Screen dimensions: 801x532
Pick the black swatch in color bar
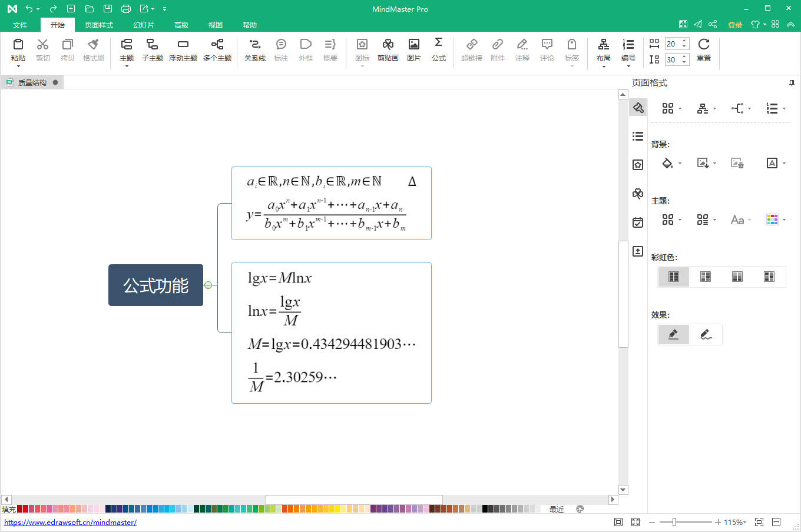[485, 509]
